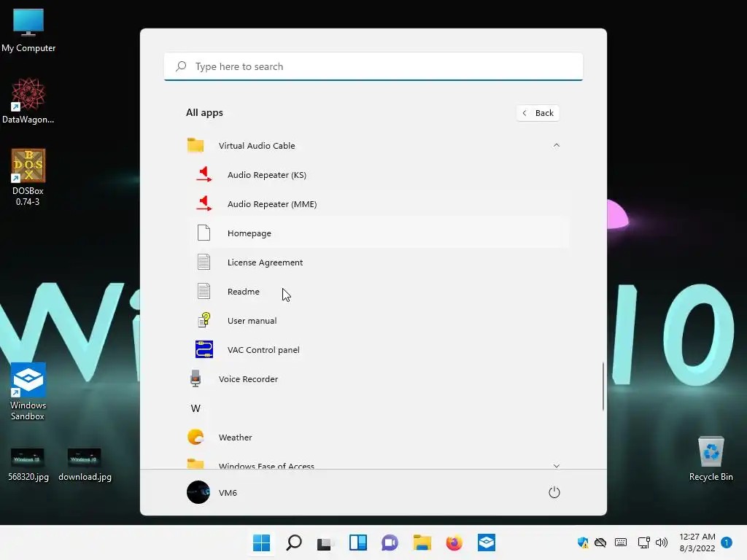This screenshot has width=747, height=560.
Task: Open the User manual help file
Action: (379, 321)
